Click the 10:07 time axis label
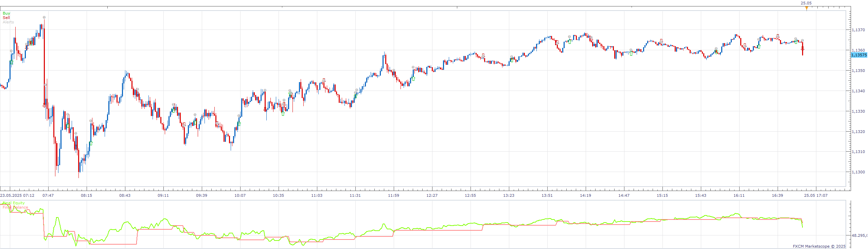The height and width of the screenshot is (249, 868). coord(240,195)
